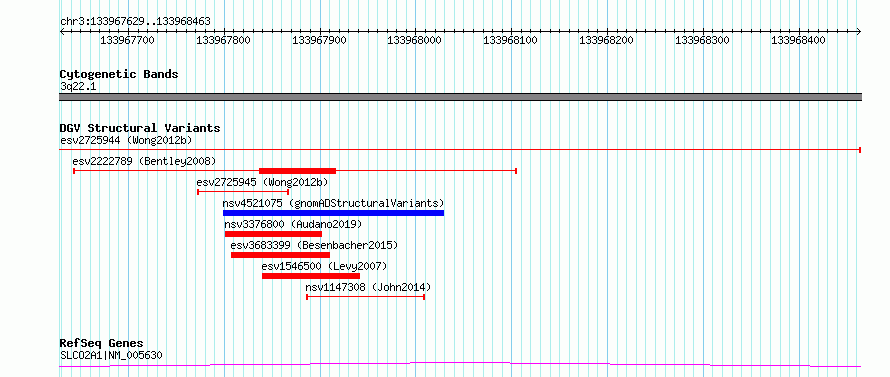Click the esv2725945 (Wong2012b) variant bar
The height and width of the screenshot is (377, 890).
pyautogui.click(x=243, y=192)
